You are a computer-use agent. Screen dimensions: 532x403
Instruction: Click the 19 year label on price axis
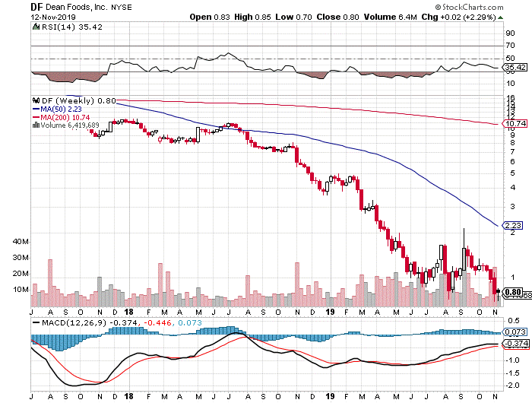(330, 312)
